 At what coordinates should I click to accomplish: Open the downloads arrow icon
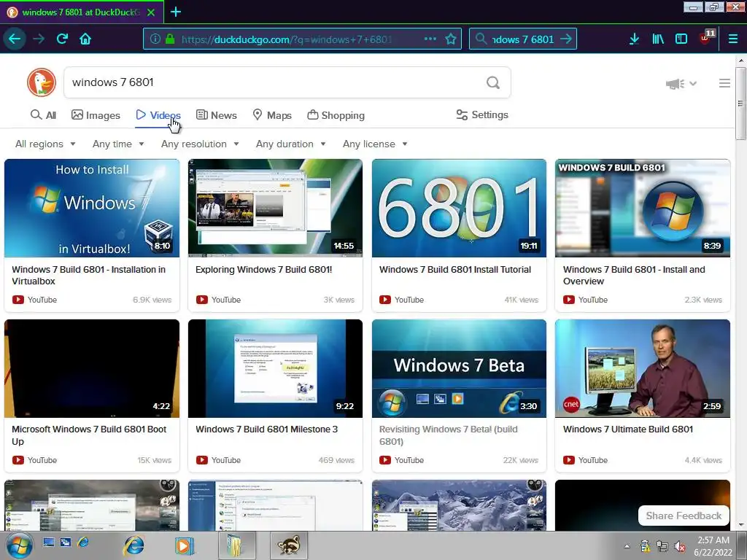click(634, 39)
